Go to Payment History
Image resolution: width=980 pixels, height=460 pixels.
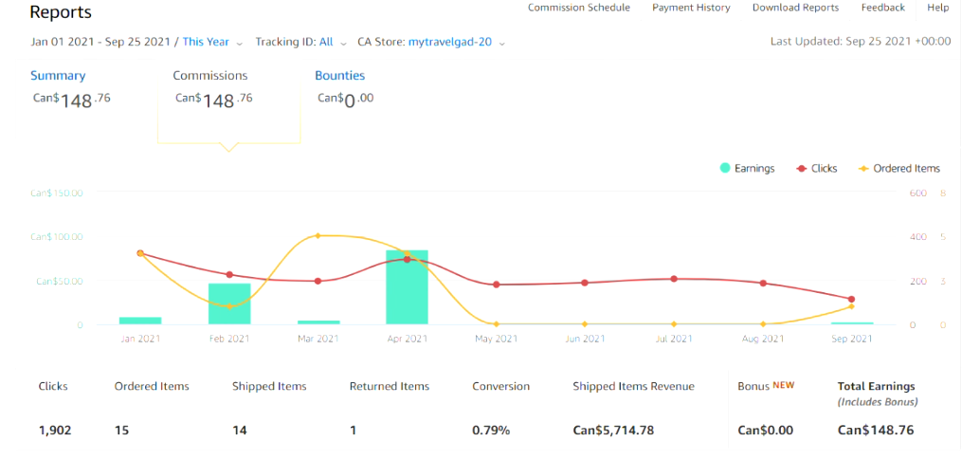(691, 8)
